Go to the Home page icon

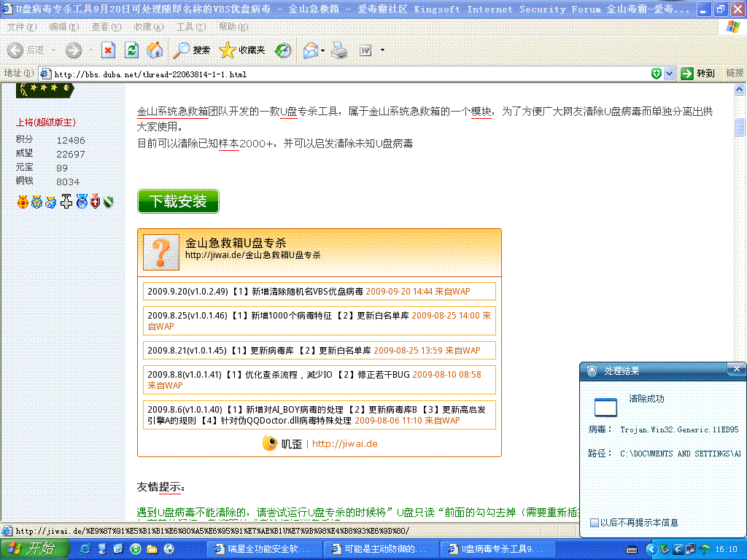point(155,50)
